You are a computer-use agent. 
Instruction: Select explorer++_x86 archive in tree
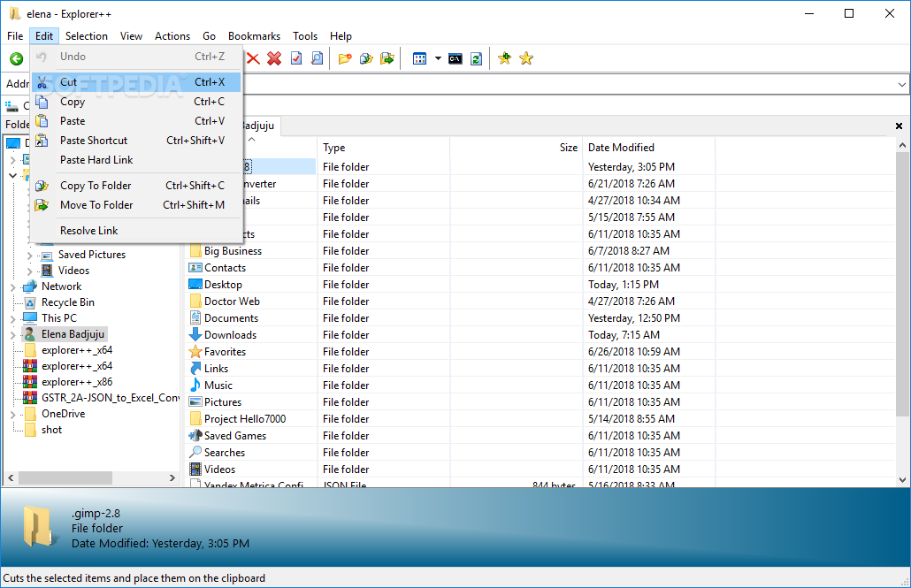[77, 382]
